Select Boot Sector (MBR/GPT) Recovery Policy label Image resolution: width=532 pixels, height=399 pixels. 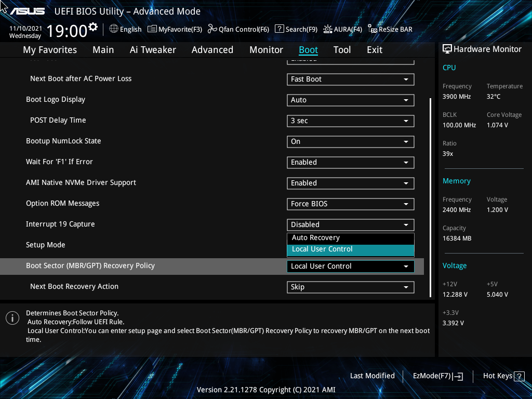click(x=90, y=265)
